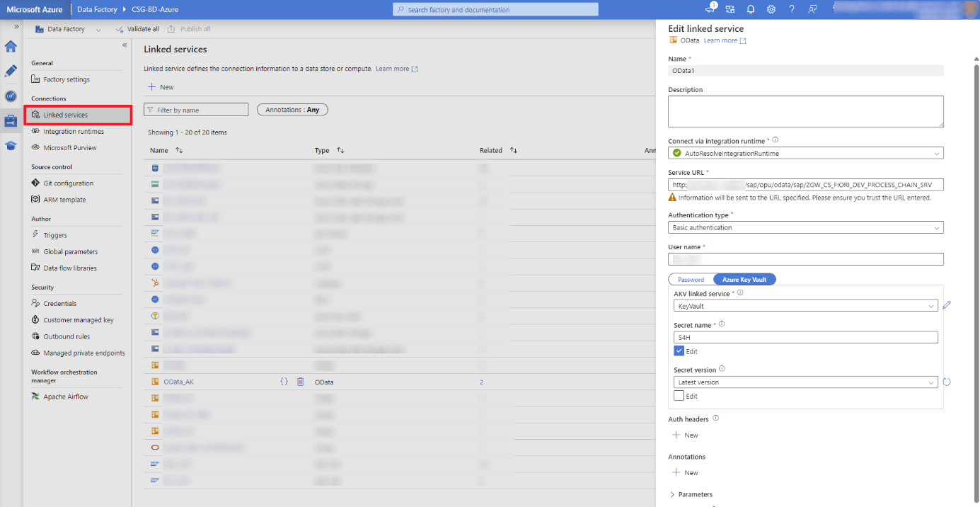Open the notifications bell icon

pos(751,9)
